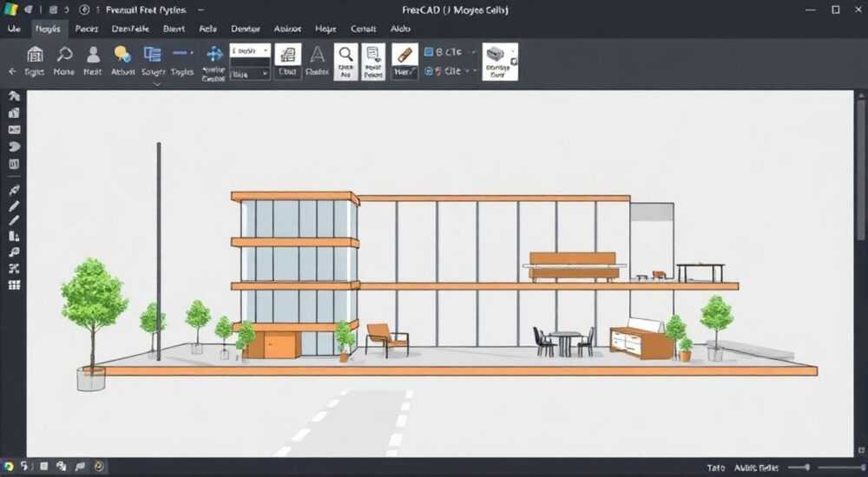
Task: Click the grid of squares icon in sidebar
Action: [14, 285]
